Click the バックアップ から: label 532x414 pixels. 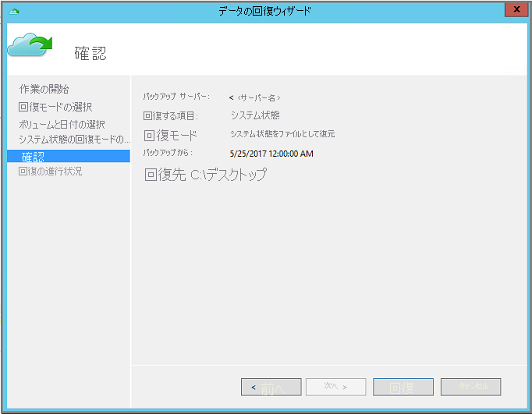(x=168, y=153)
